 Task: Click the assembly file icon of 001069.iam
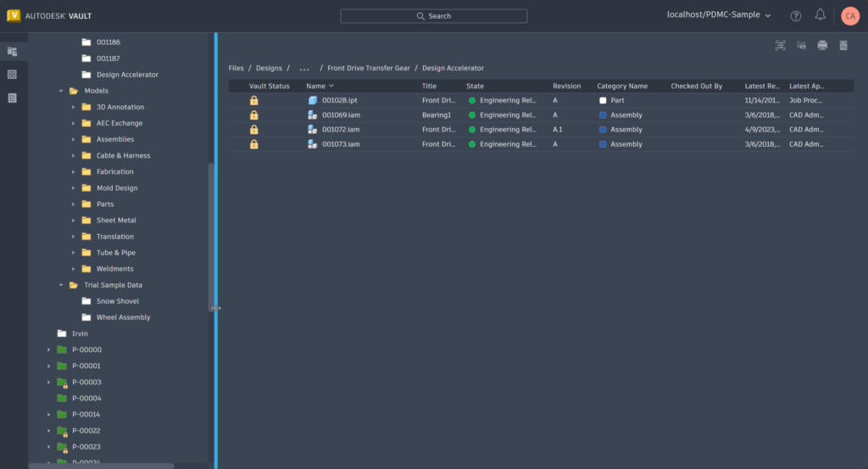point(312,114)
